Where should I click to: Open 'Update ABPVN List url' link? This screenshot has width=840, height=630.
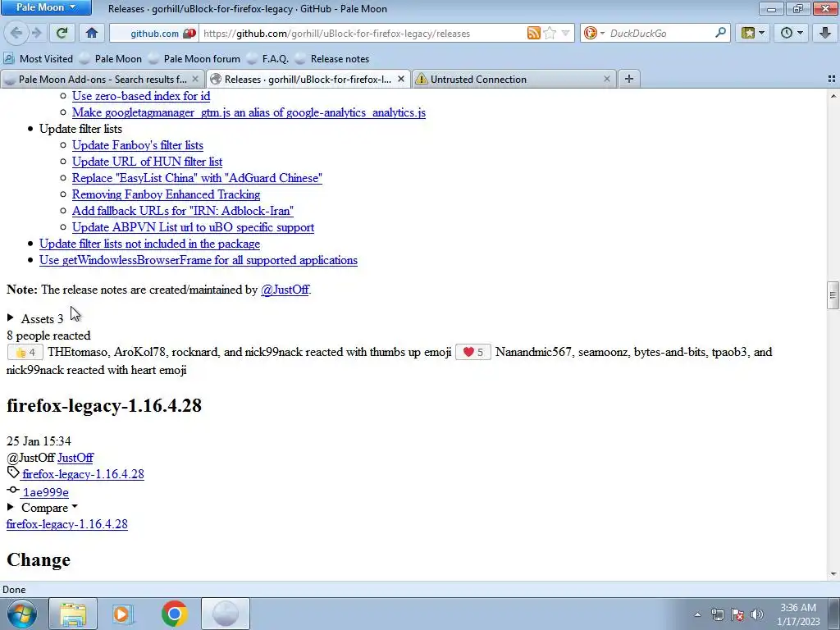pyautogui.click(x=193, y=227)
